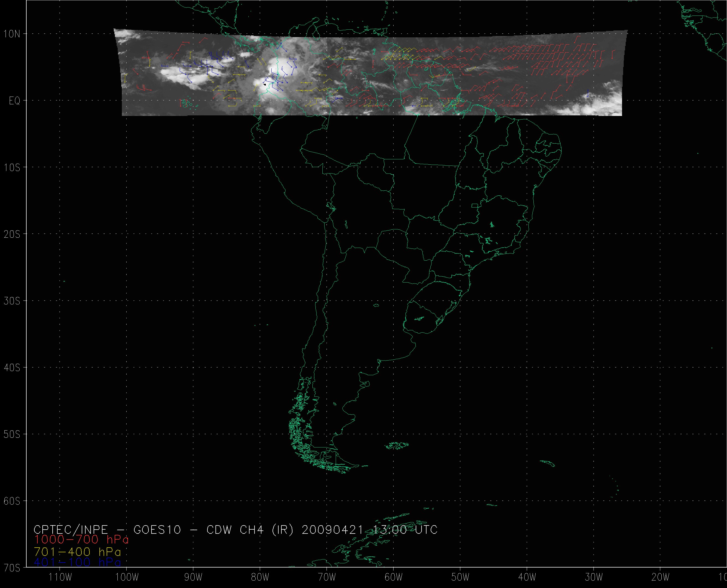The height and width of the screenshot is (588, 727).
Task: Click the 30W longitude axis label
Action: coord(594,577)
